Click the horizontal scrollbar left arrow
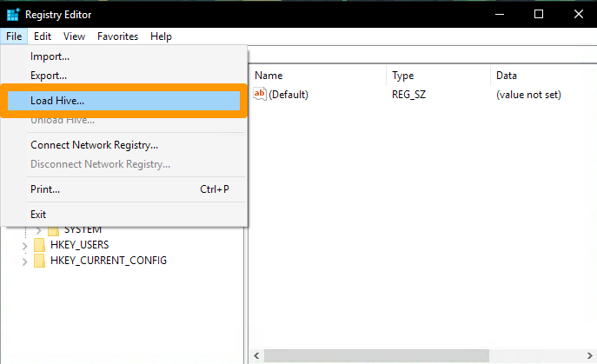 coord(256,356)
